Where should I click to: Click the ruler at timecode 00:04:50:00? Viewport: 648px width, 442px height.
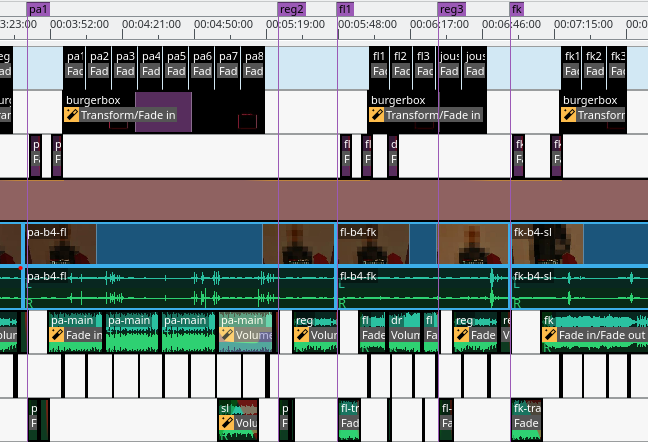[223, 24]
